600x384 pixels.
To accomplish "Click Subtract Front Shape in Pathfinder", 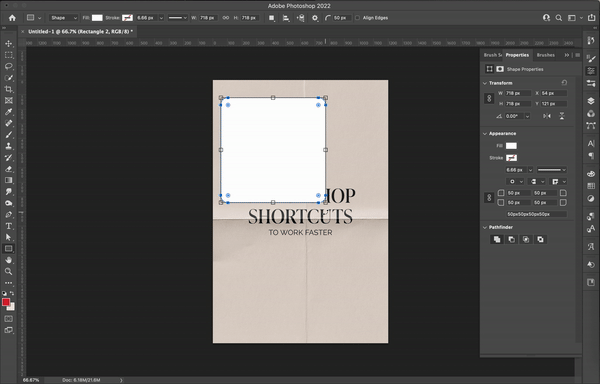I will pyautogui.click(x=511, y=239).
